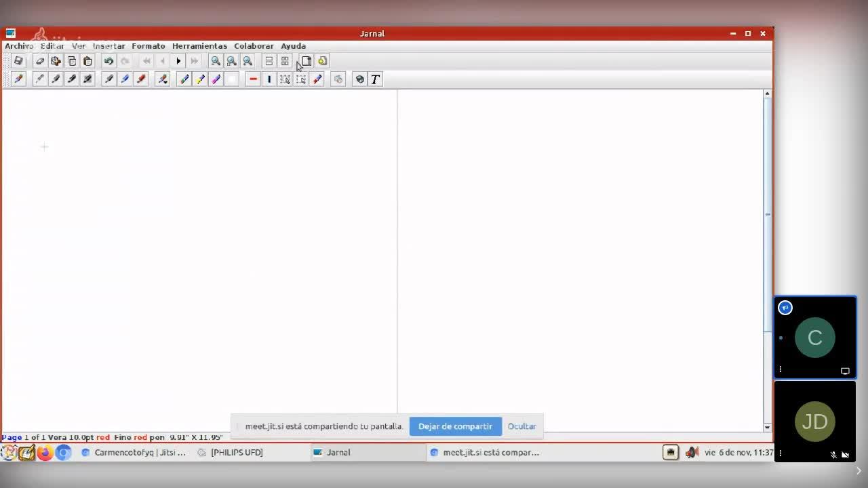Viewport: 868px width, 488px height.
Task: Click the scrollbar down arrow in Jarnal
Action: (x=768, y=427)
